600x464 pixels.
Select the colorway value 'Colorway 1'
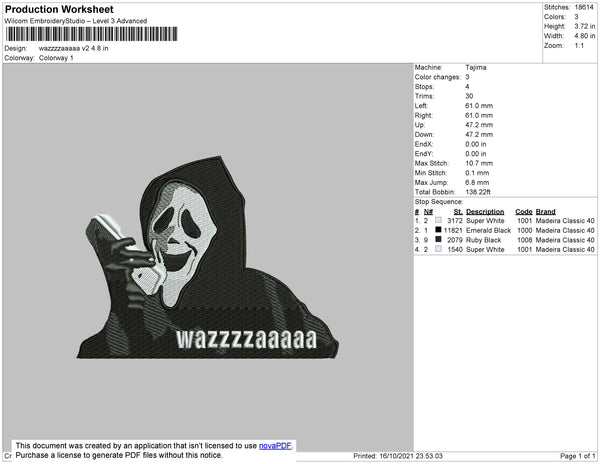(56, 58)
